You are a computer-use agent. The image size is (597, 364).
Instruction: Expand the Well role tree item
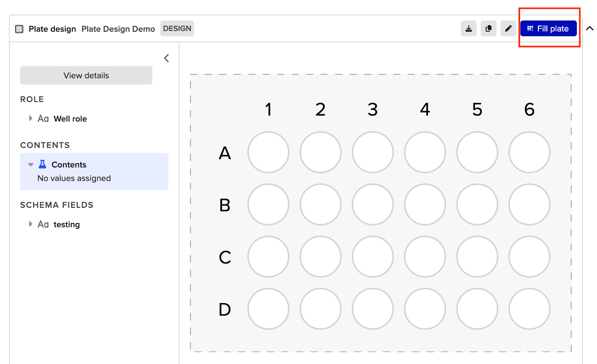pos(31,119)
